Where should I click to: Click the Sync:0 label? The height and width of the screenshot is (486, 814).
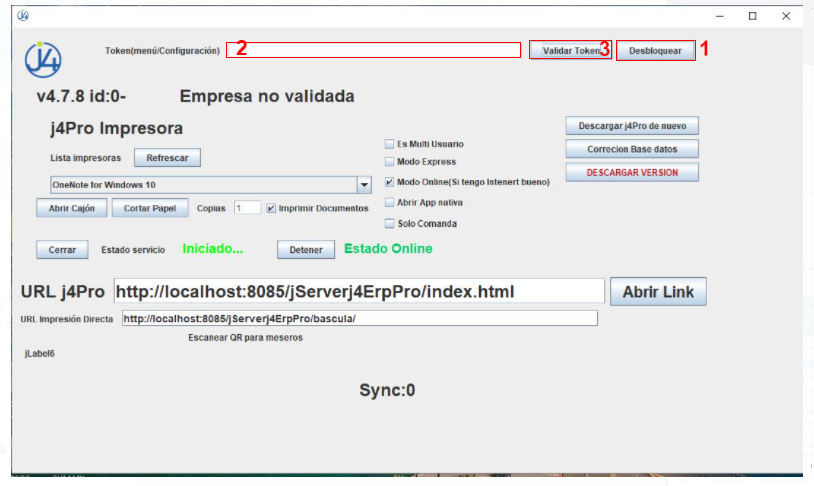[387, 390]
